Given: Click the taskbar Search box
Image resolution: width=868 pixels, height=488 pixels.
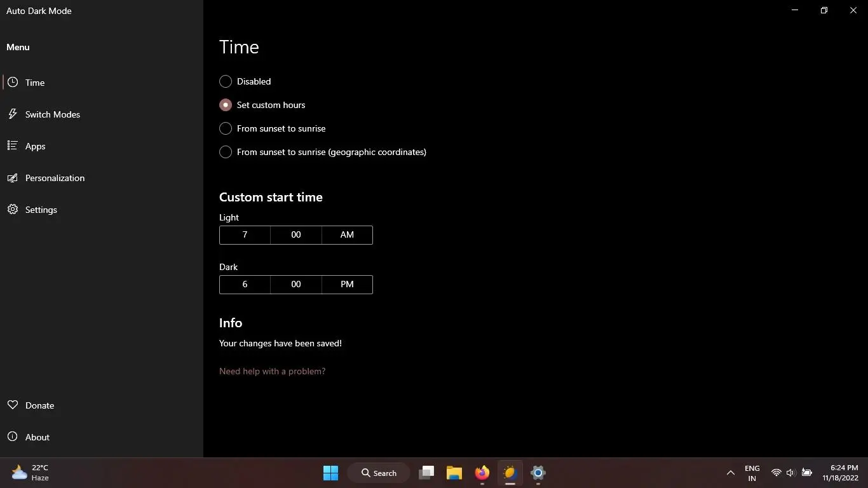Looking at the screenshot, I should tap(379, 473).
